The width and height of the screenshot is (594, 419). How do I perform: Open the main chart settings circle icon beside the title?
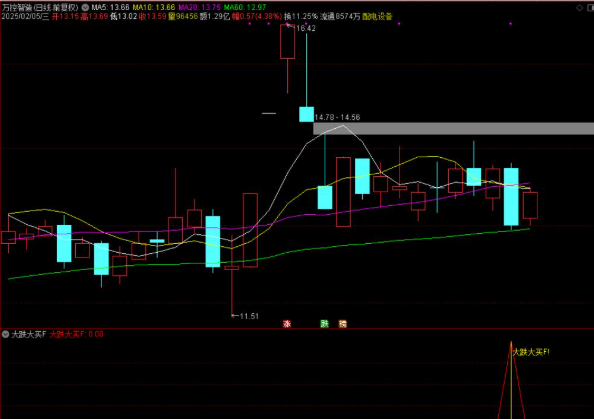[x=86, y=7]
